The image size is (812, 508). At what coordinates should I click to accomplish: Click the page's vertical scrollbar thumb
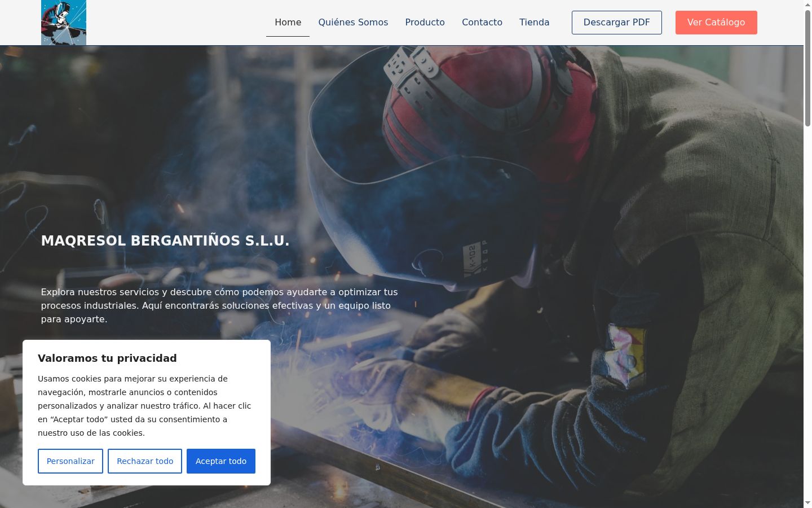tap(807, 68)
